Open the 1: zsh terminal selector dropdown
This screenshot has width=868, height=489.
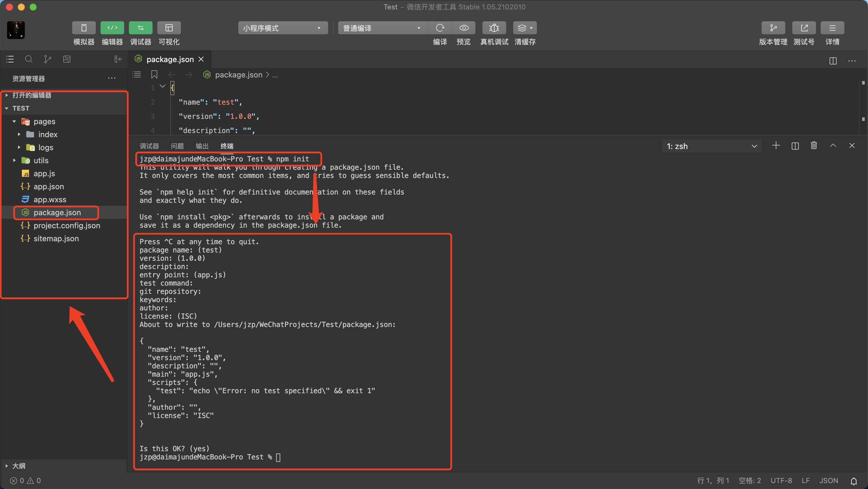pos(712,146)
